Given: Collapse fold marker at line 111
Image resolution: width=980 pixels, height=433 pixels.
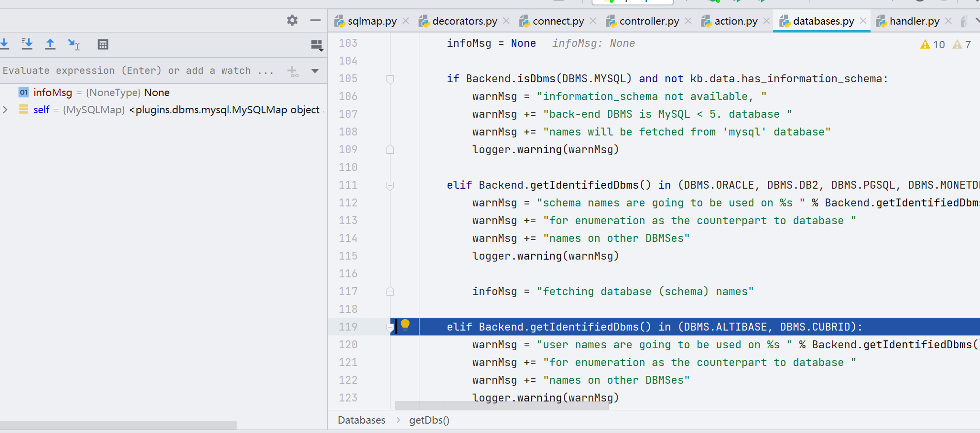Looking at the screenshot, I should 390,185.
